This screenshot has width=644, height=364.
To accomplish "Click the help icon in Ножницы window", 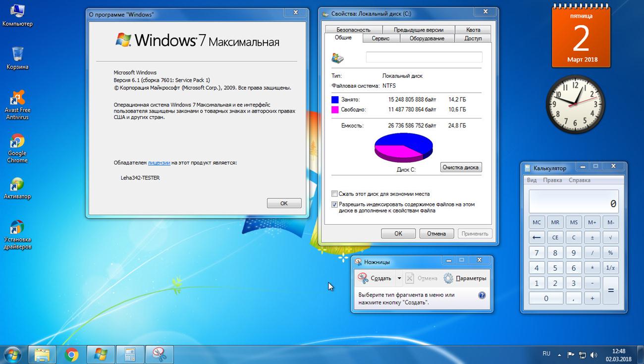I will (x=482, y=295).
